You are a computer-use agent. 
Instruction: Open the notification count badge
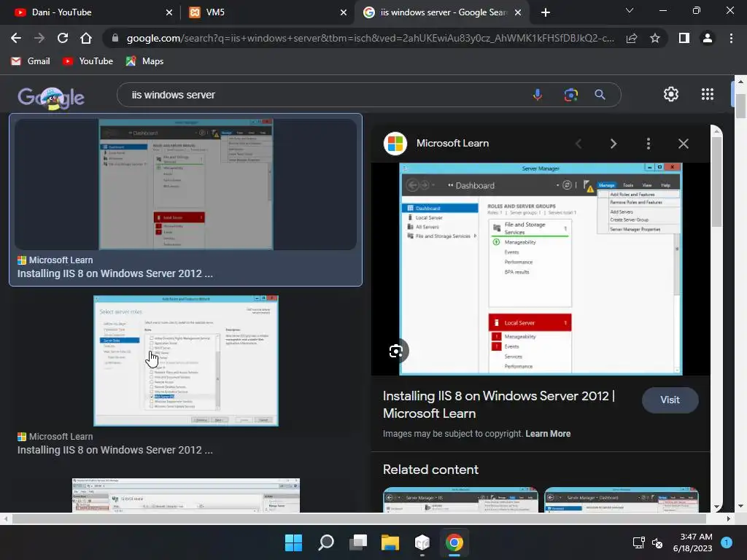[727, 542]
